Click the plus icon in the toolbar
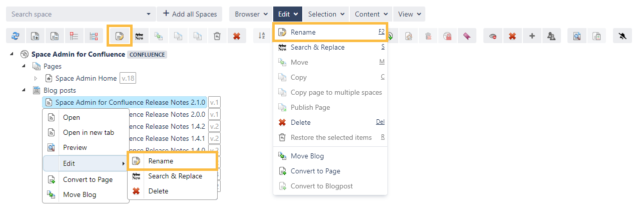The image size is (644, 220). tap(532, 36)
